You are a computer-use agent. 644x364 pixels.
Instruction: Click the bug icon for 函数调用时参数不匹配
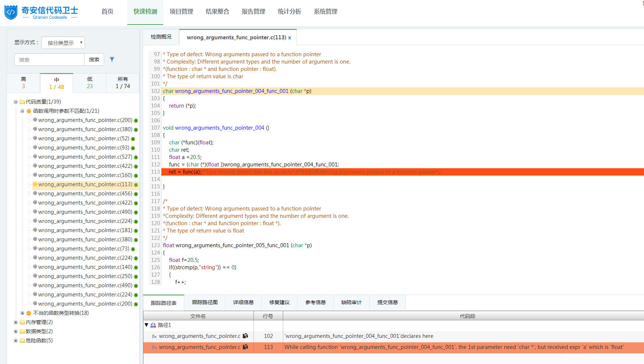(x=29, y=111)
